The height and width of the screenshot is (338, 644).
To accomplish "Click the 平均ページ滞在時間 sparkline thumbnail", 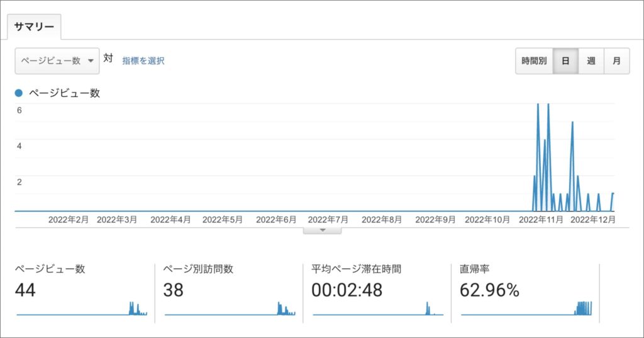I will point(377,310).
